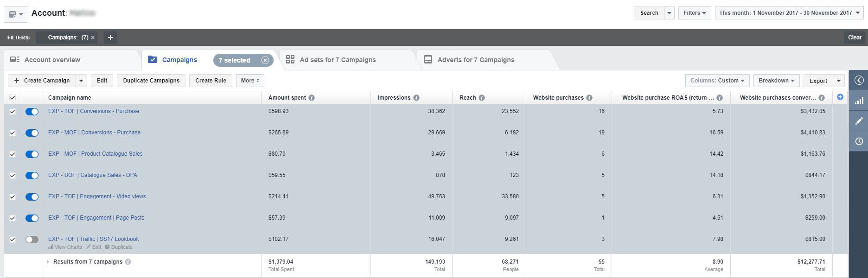Open the Breakdown dropdown
This screenshot has height=278, width=868.
tap(776, 81)
